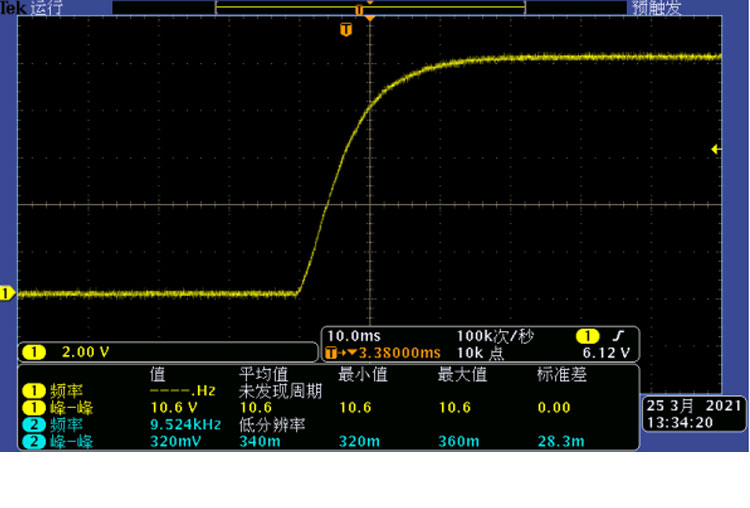Click the orange T trigger position marker
The image size is (750, 508).
(346, 30)
